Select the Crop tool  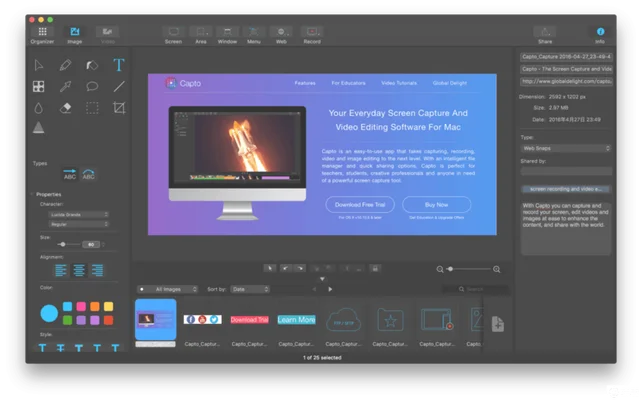pyautogui.click(x=119, y=108)
